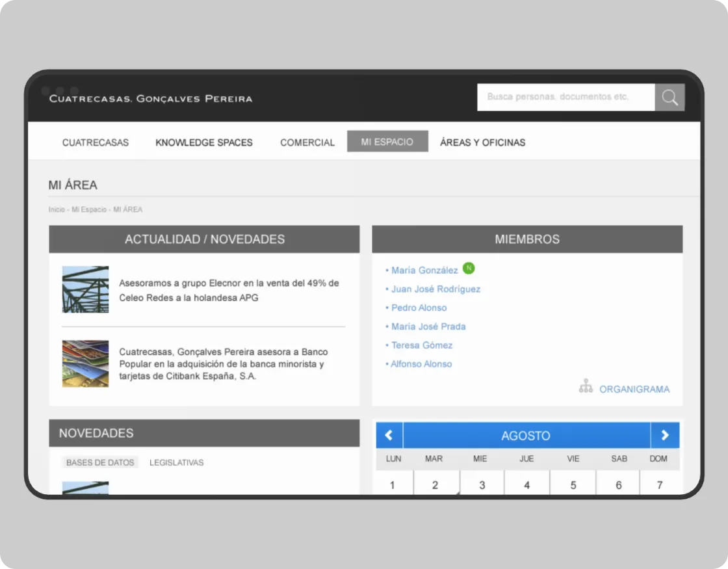
Task: Click the Cuatrecasas, Gonçalves Pereira logo
Action: pyautogui.click(x=151, y=99)
